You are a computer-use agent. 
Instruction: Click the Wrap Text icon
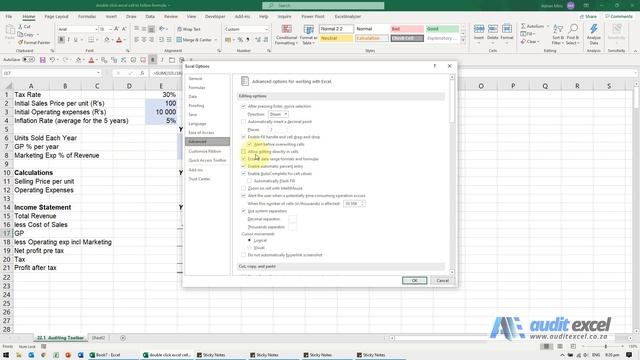[x=180, y=29]
